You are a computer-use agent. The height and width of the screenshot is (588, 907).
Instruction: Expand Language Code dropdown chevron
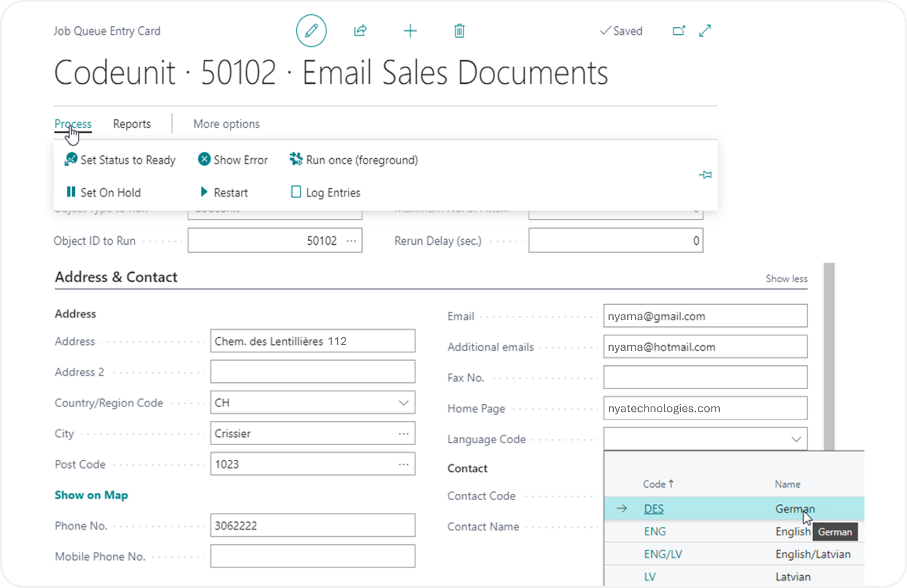[x=796, y=439]
